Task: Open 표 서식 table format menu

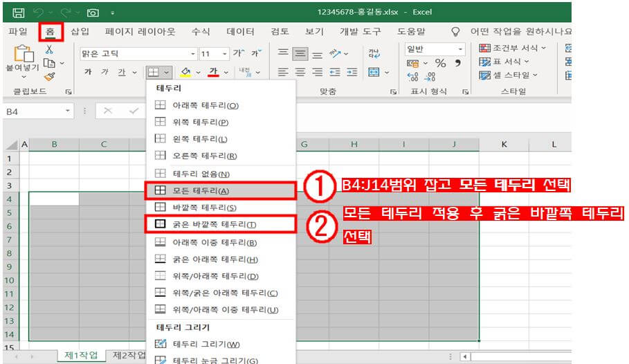Action: tap(504, 62)
